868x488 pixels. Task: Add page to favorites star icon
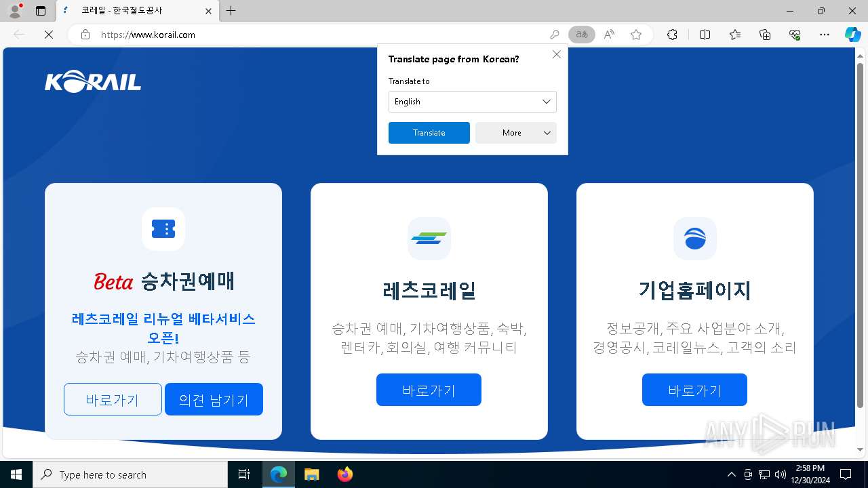pyautogui.click(x=636, y=35)
